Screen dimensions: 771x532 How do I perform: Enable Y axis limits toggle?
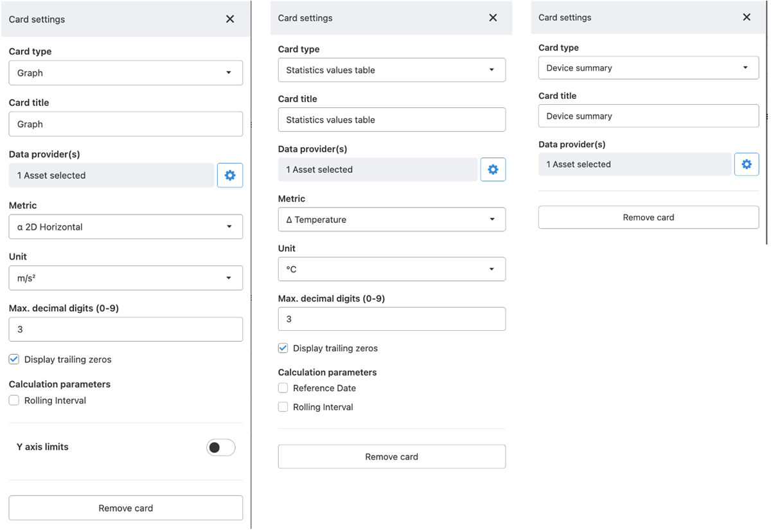tap(220, 447)
